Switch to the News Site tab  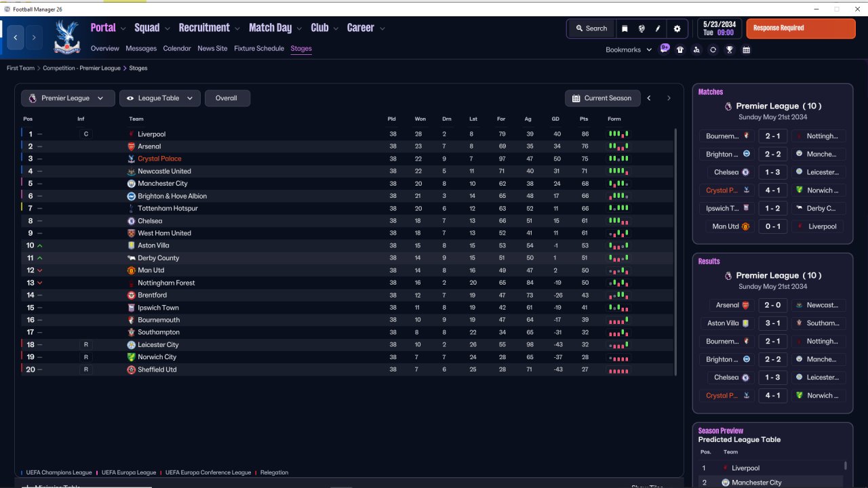click(x=212, y=49)
